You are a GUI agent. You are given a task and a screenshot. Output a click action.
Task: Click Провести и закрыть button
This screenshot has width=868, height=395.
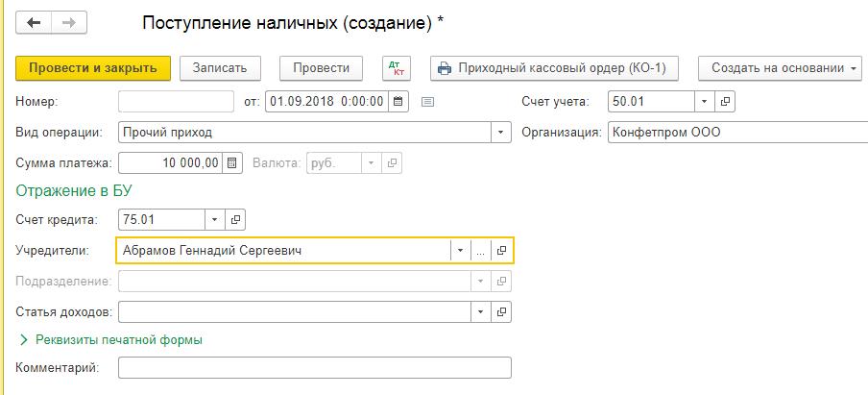93,68
